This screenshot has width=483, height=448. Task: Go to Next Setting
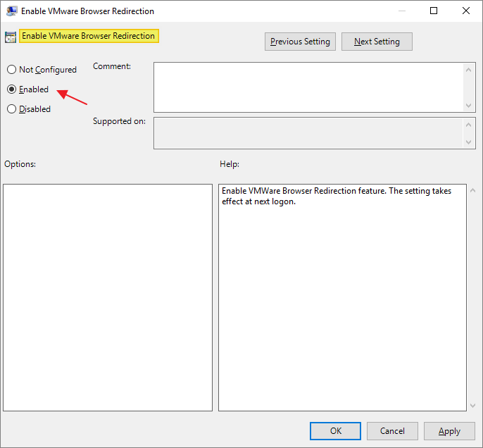377,42
